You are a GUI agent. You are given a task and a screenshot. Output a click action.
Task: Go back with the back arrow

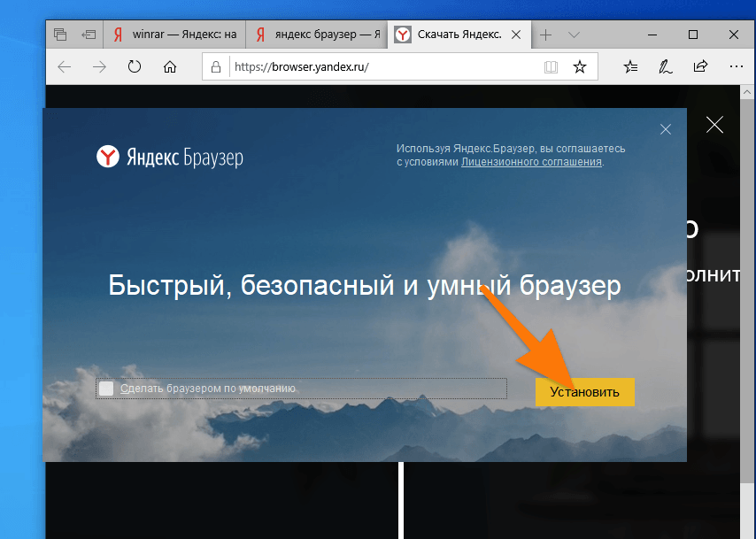[64, 67]
